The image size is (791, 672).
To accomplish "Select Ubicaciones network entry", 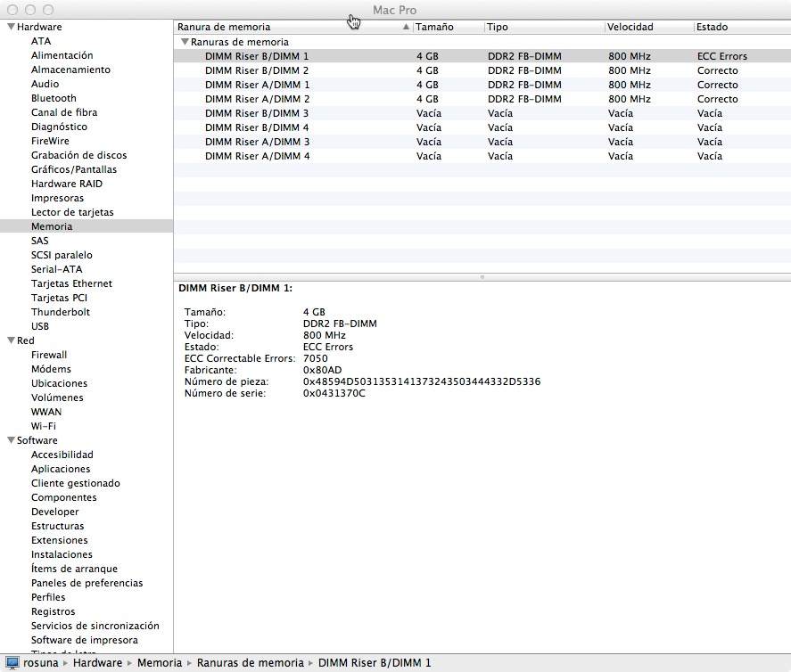I will 59,383.
